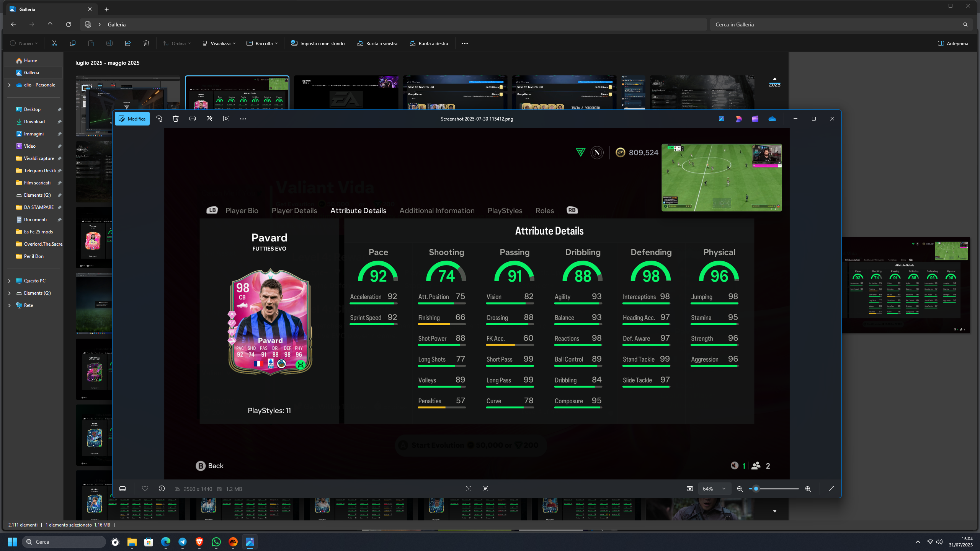Click the Cut scissors icon in Explorer
Screen dimensions: 980x551
point(54,44)
